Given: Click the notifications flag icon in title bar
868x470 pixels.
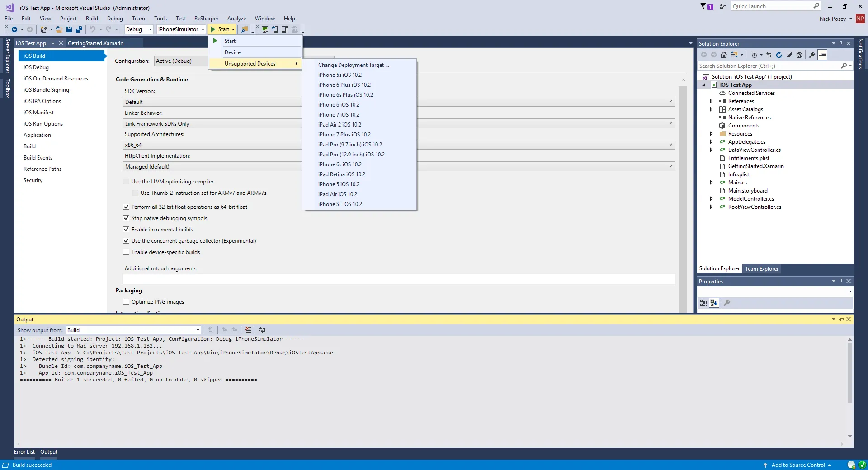Looking at the screenshot, I should (707, 6).
